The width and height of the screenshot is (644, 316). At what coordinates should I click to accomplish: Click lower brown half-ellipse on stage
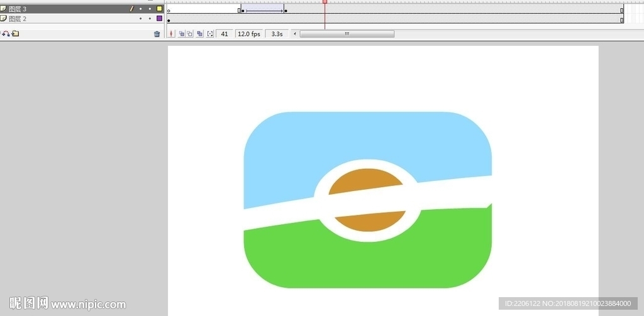coord(371,222)
